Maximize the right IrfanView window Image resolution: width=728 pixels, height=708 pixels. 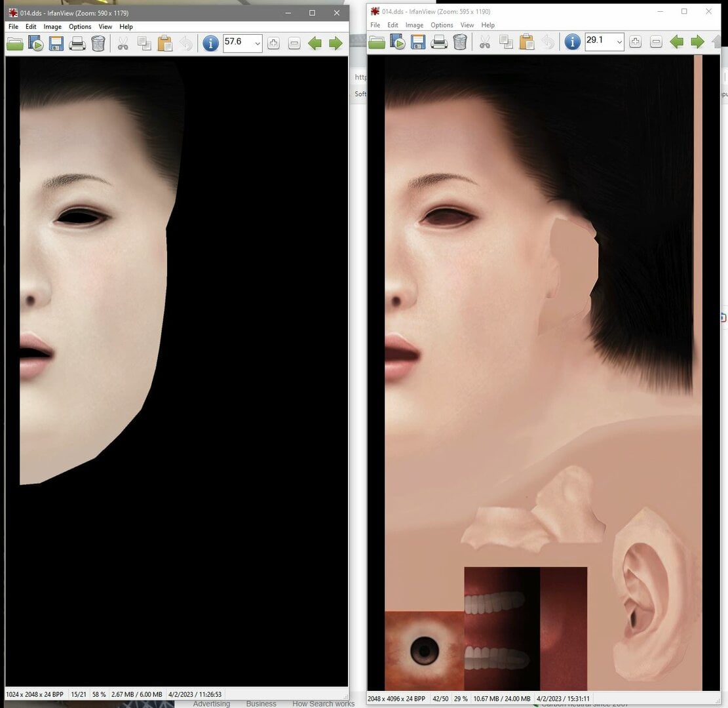(684, 11)
